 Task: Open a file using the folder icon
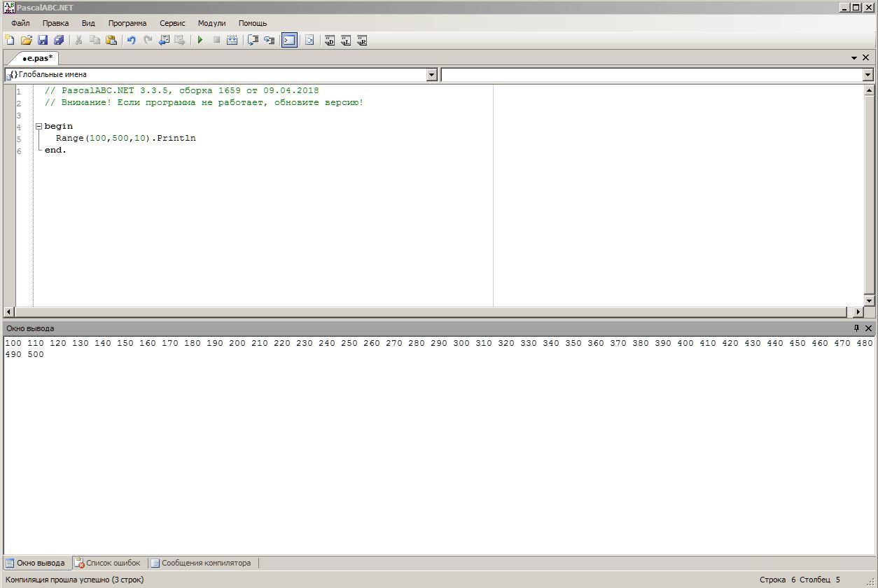[x=26, y=41]
